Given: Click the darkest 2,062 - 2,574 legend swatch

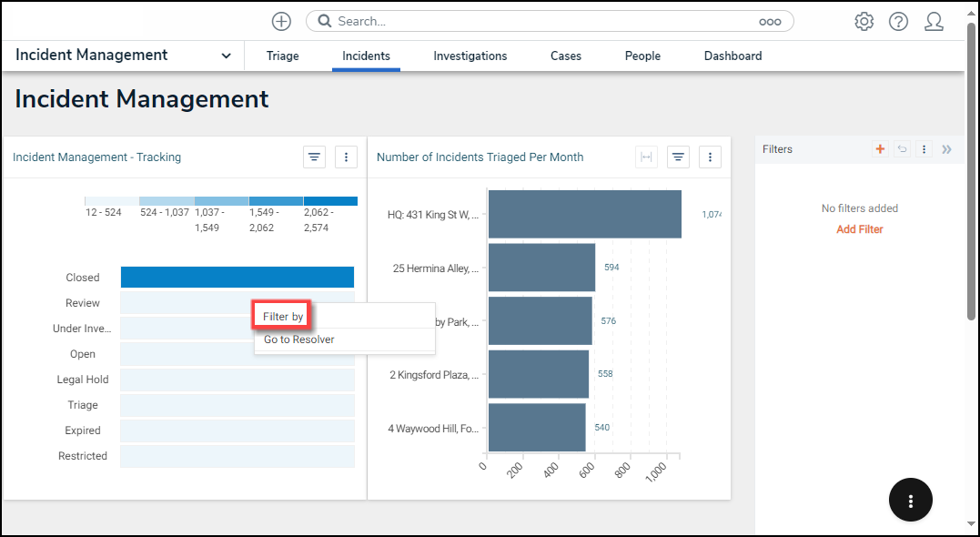Looking at the screenshot, I should (x=330, y=200).
